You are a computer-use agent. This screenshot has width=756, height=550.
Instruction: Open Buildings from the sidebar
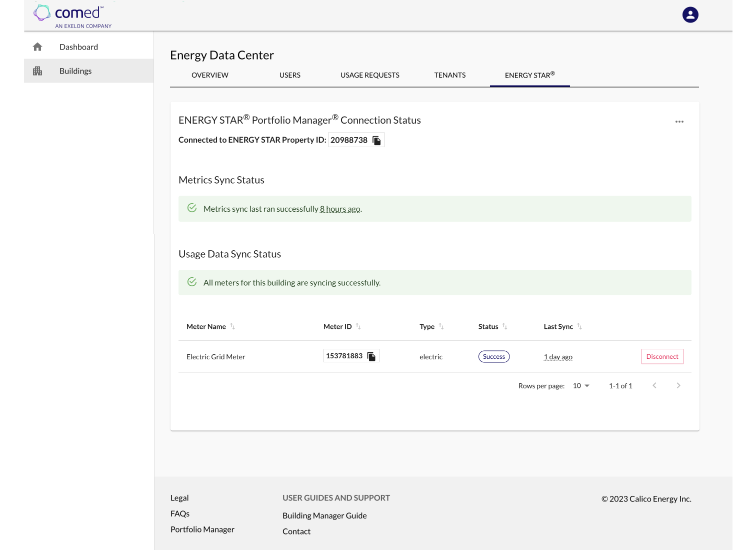89,71
